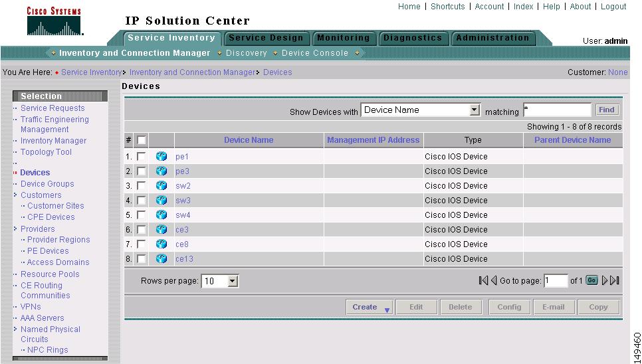This screenshot has width=642, height=364.
Task: Switch to the Service Inventory tab
Action: pyautogui.click(x=171, y=38)
